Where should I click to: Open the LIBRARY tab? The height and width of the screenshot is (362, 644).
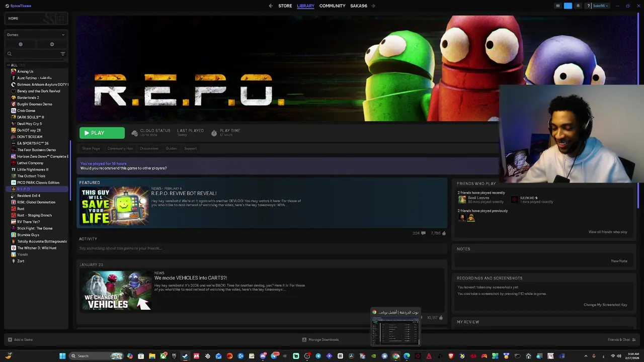tap(305, 6)
